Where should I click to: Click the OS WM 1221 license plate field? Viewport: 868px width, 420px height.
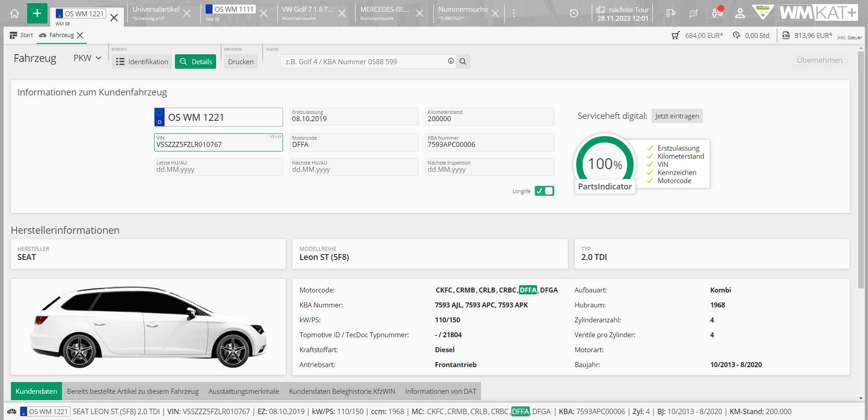(x=218, y=117)
